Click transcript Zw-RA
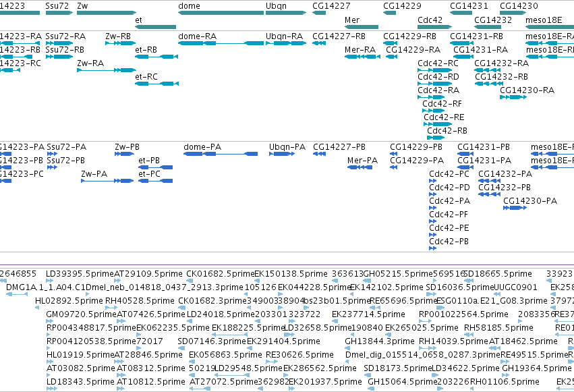This screenshot has width=574, height=392. point(107,70)
